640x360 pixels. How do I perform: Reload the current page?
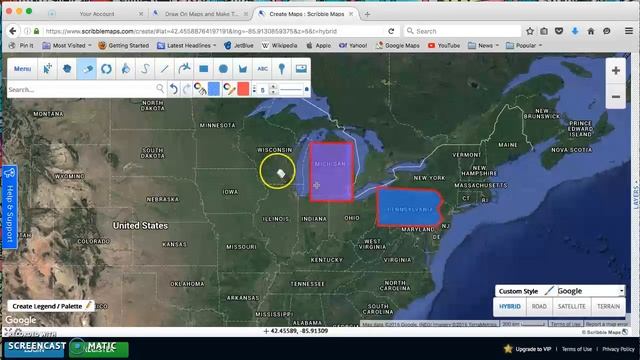(391, 31)
